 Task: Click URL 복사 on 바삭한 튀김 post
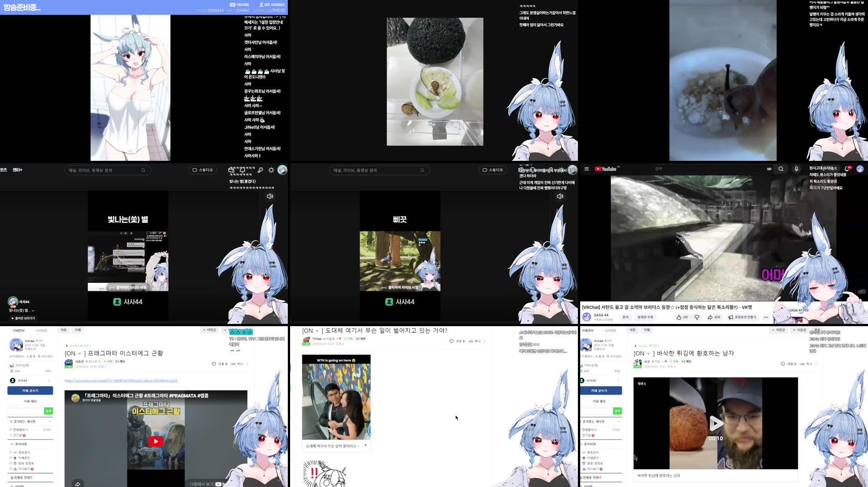(x=805, y=364)
